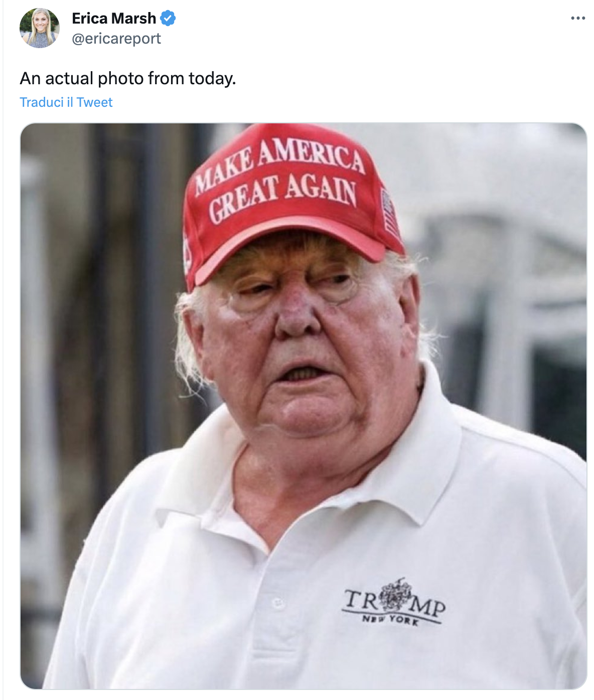This screenshot has height=700, width=594.
Task: Click the TRUMP NEW YORK shirt logo
Action: tap(394, 602)
